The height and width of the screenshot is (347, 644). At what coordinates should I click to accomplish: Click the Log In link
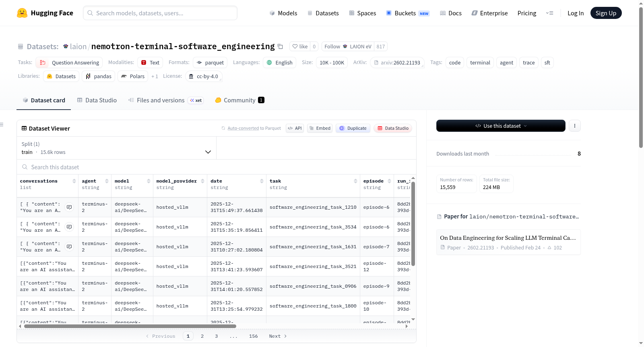575,13
